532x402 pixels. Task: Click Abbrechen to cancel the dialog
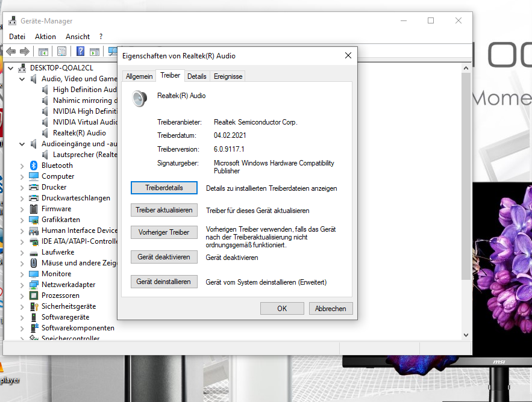click(x=331, y=309)
